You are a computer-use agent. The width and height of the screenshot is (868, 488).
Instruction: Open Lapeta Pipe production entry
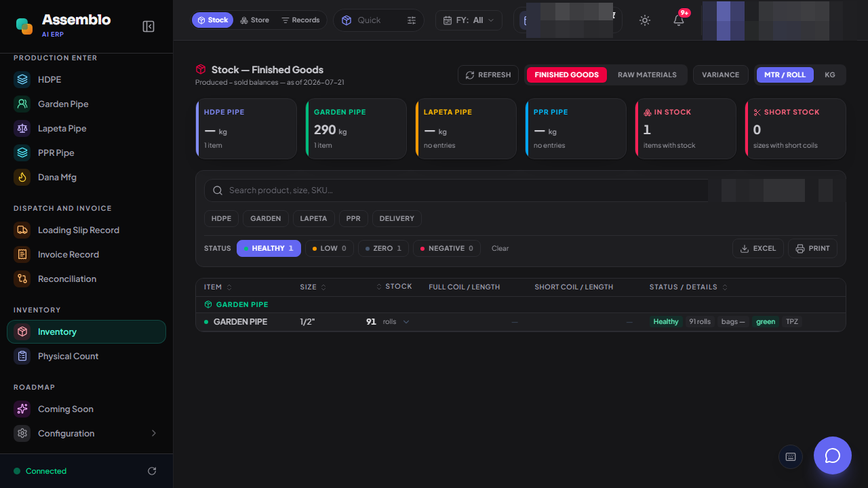tap(86, 128)
